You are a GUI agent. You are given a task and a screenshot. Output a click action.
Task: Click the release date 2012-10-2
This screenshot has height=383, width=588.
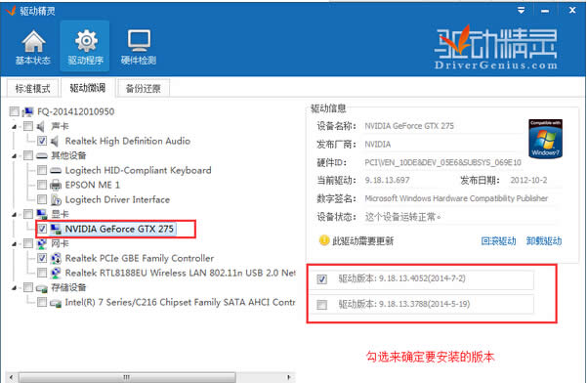(528, 180)
